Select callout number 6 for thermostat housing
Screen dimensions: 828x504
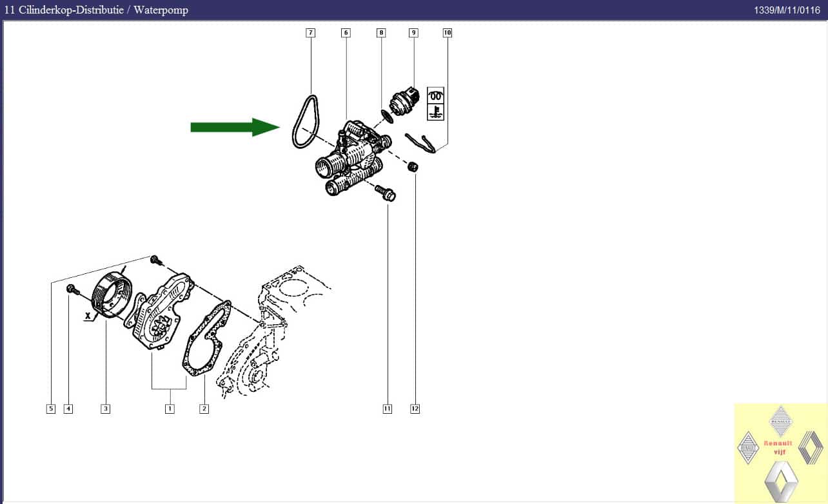point(346,32)
